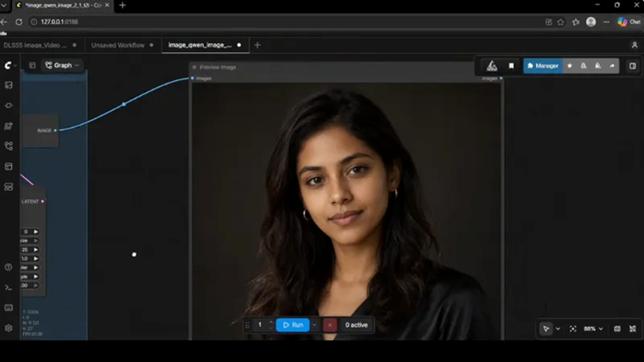Toggle the console terminal panel icon
This screenshot has height=362, width=644.
pyautogui.click(x=8, y=288)
